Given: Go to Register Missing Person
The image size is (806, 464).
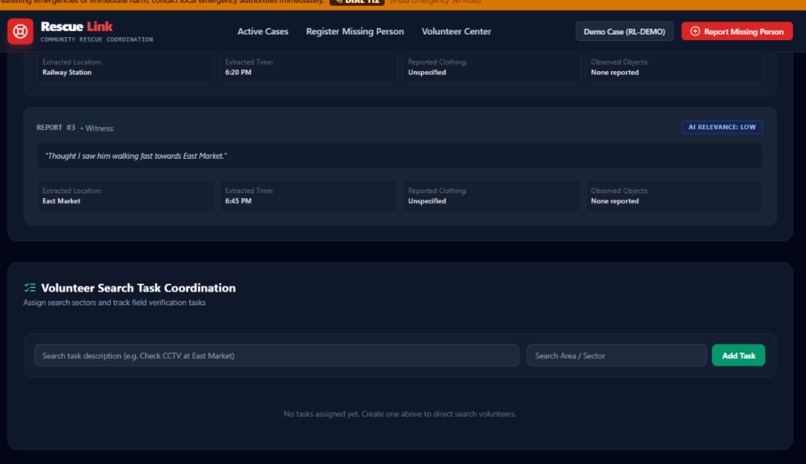Looking at the screenshot, I should (x=355, y=31).
